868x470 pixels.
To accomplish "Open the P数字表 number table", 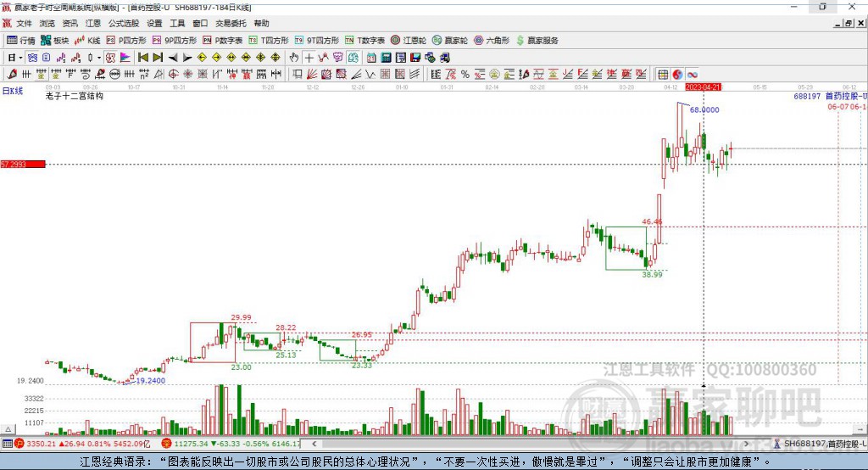I will coord(223,41).
